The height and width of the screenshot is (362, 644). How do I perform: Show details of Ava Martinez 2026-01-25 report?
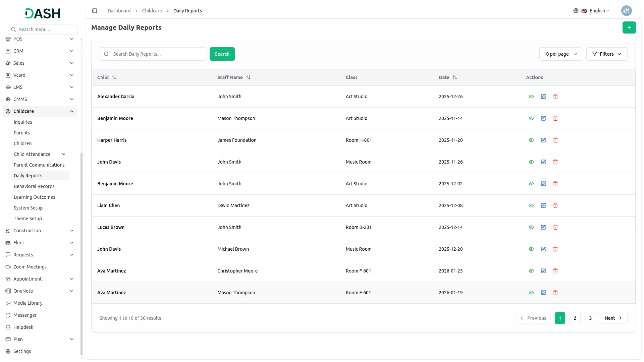[x=531, y=271]
